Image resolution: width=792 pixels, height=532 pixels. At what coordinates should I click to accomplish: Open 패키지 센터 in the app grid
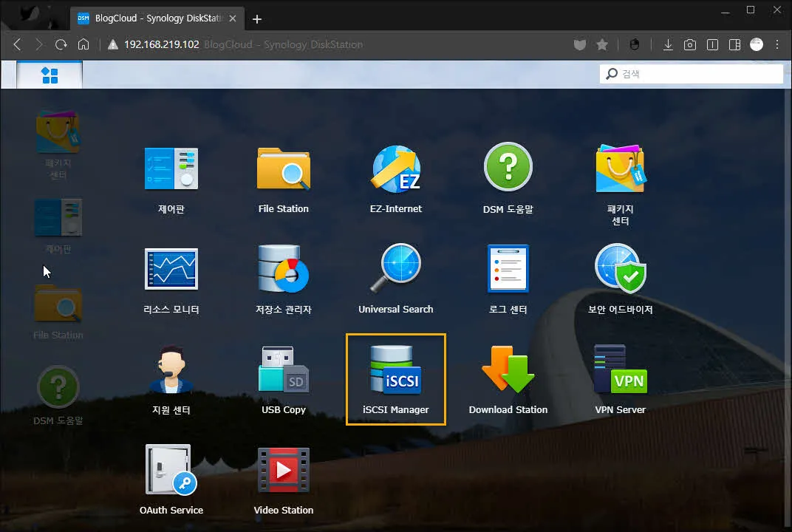point(620,185)
